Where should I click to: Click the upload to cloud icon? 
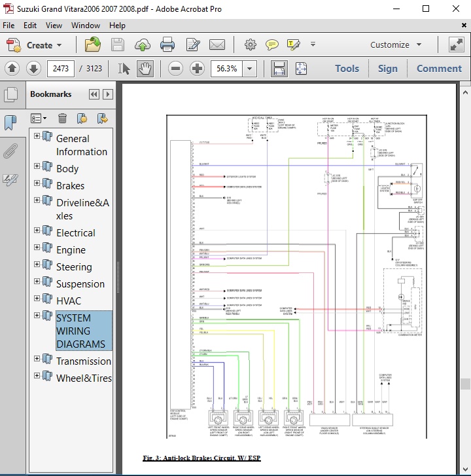click(x=143, y=45)
